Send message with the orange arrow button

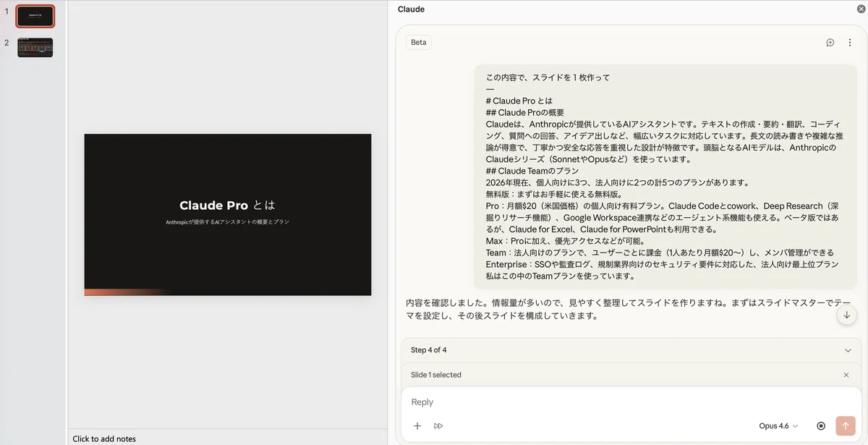[846, 426]
